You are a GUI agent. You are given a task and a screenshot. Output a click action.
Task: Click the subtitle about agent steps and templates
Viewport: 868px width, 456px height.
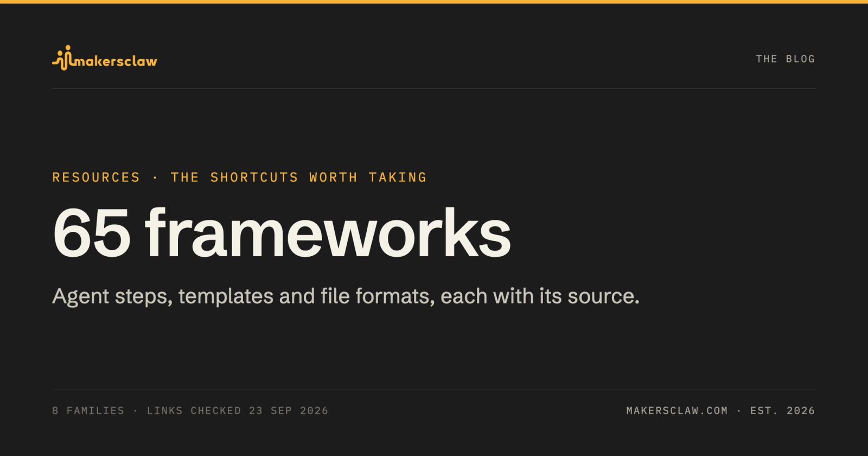(346, 296)
